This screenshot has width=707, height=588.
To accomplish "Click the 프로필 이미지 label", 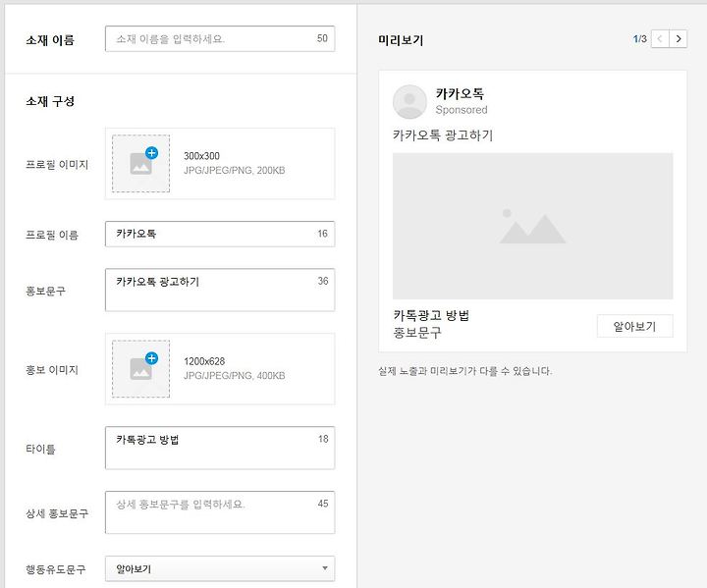I will [x=57, y=165].
